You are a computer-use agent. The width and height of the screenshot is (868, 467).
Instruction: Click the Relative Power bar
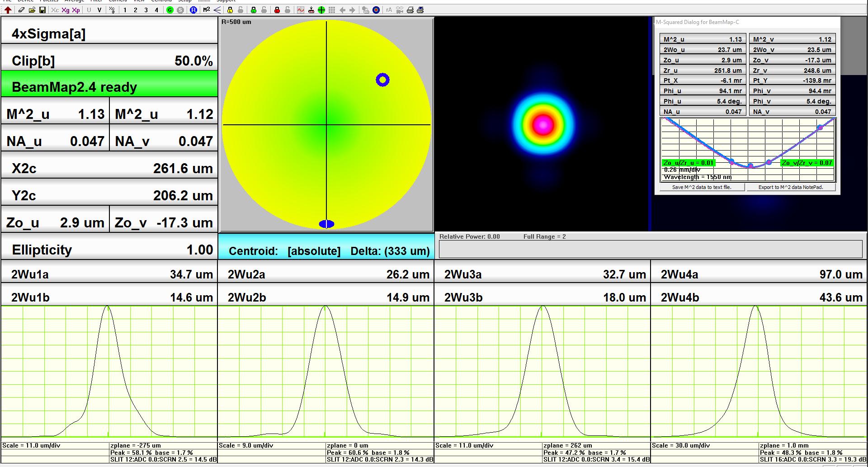point(650,249)
